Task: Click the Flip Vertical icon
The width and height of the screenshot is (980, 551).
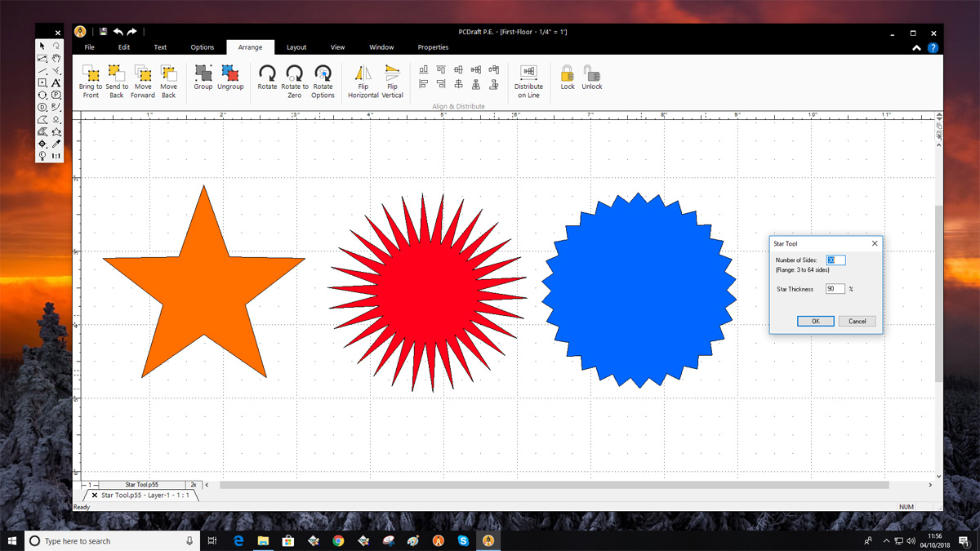Action: point(392,73)
